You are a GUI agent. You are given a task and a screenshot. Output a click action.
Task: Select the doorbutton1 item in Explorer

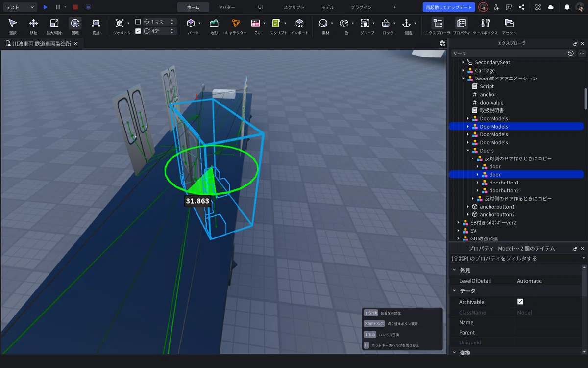point(504,183)
